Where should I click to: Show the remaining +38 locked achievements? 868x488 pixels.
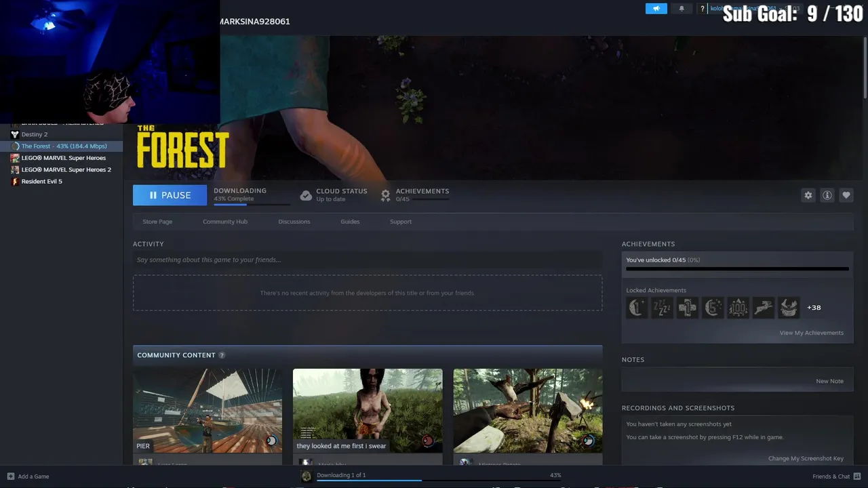coord(814,308)
